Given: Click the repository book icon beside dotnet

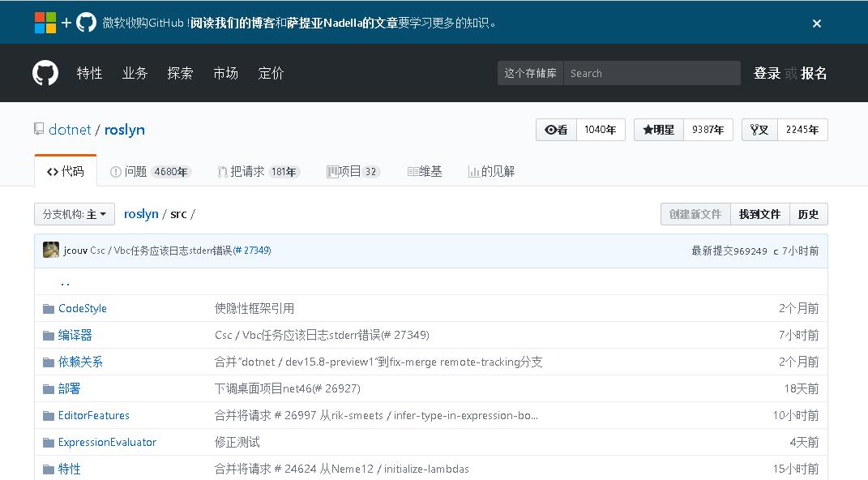Looking at the screenshot, I should point(39,129).
